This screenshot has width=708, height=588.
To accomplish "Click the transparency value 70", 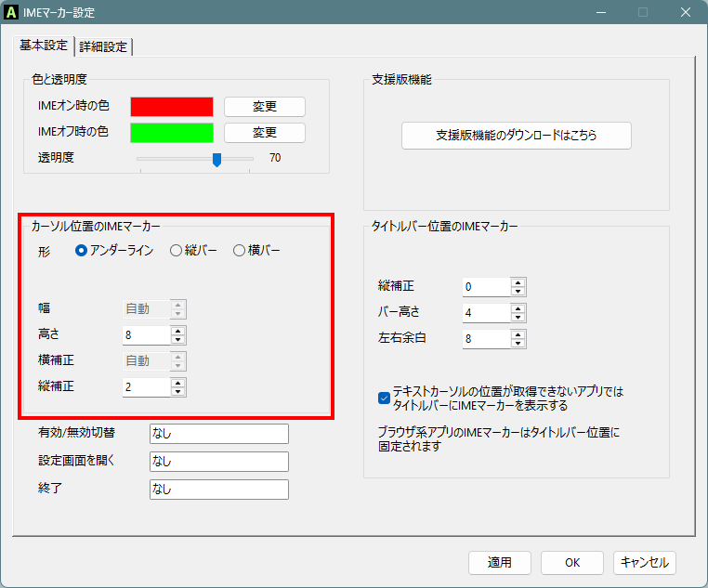I will pyautogui.click(x=275, y=158).
